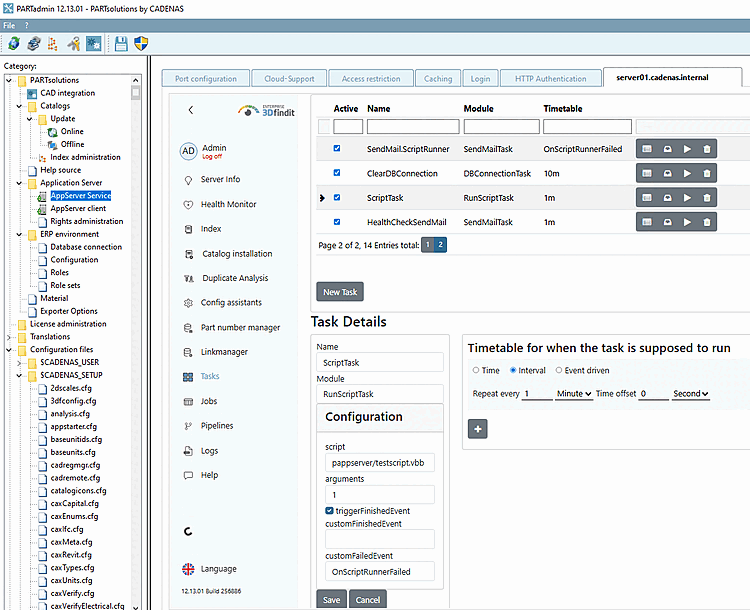Screen dimensions: 750x610
Task: Collapse the sidebar with back chevron
Action: pyautogui.click(x=191, y=110)
